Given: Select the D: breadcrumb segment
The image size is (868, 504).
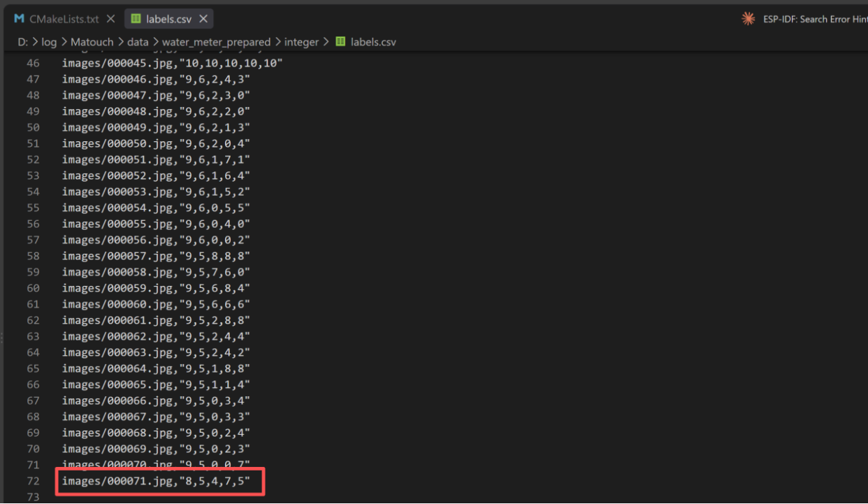Looking at the screenshot, I should pos(22,42).
